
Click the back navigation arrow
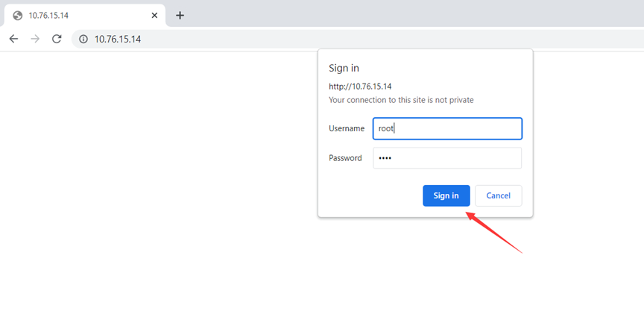13,39
